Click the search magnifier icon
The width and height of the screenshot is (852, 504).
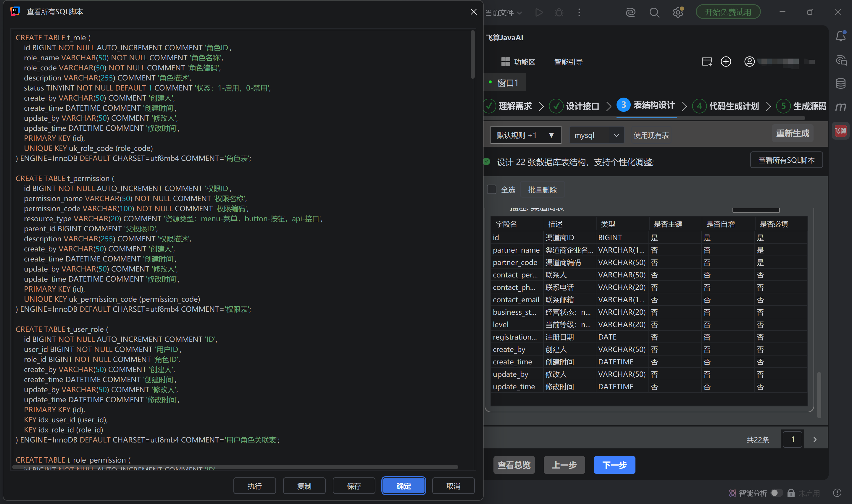654,12
